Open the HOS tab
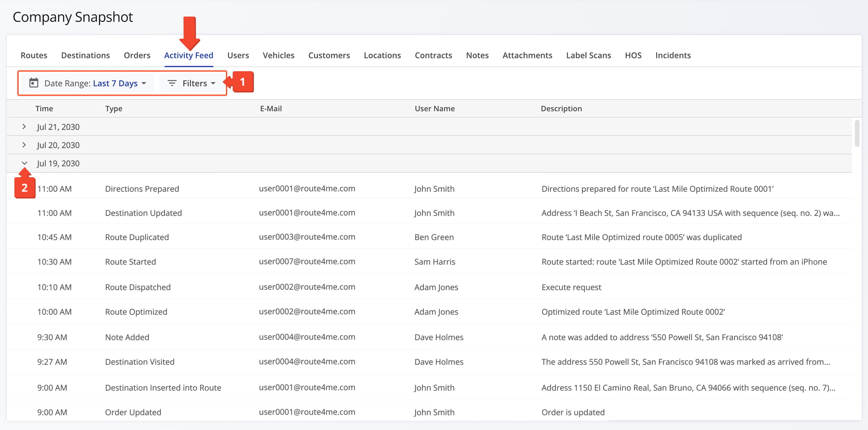Viewport: 868px width, 430px height. click(x=633, y=55)
